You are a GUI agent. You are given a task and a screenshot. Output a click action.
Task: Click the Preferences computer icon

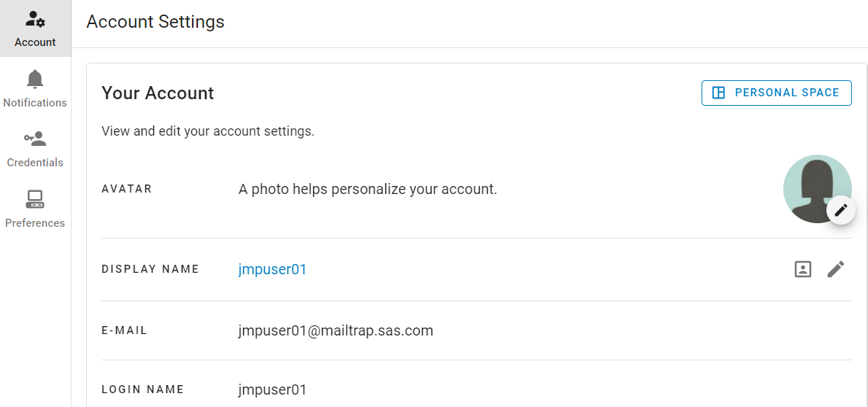coord(35,199)
